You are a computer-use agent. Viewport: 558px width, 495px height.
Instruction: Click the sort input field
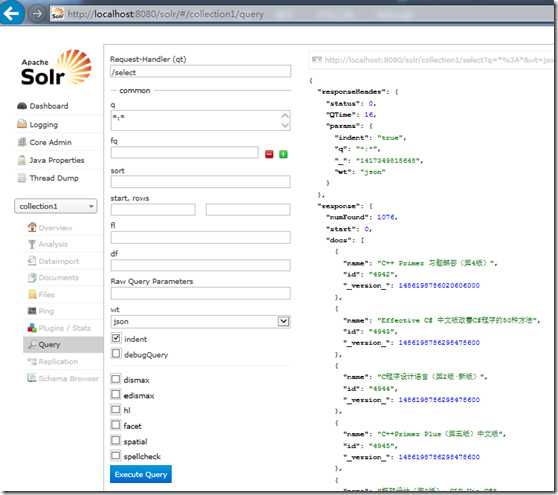(201, 181)
